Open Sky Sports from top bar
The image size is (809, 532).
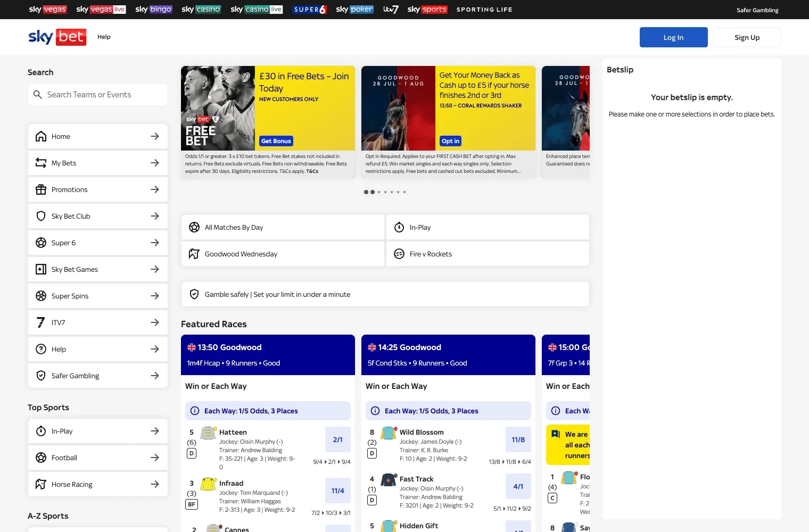click(x=427, y=9)
